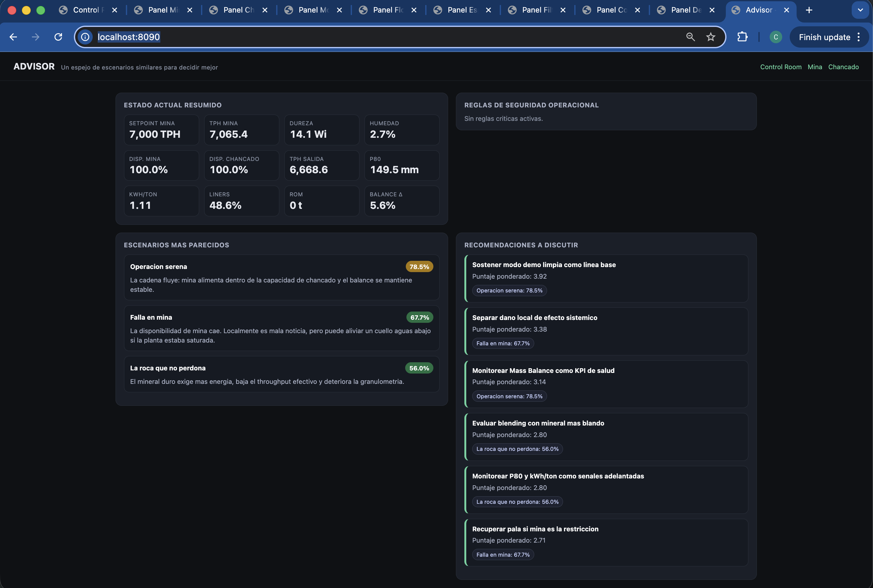This screenshot has height=588, width=873.
Task: Close the Panel Co tab
Action: 638,10
